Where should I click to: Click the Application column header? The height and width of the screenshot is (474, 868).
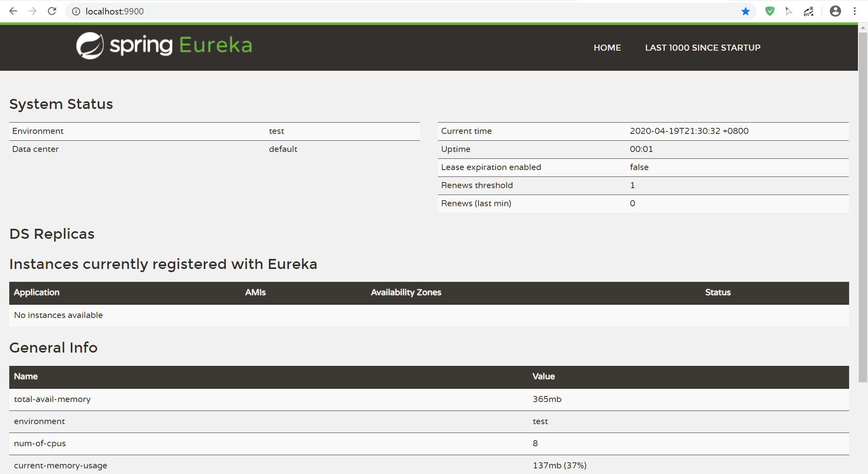point(37,292)
